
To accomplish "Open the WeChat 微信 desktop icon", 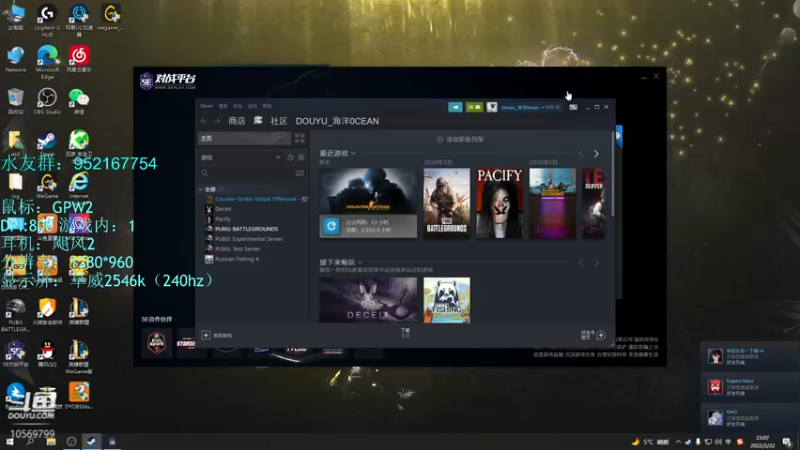I will (79, 101).
